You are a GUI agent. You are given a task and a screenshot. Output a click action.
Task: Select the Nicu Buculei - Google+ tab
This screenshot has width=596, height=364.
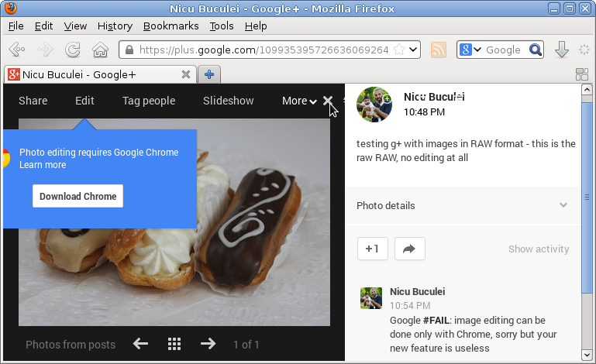point(101,74)
